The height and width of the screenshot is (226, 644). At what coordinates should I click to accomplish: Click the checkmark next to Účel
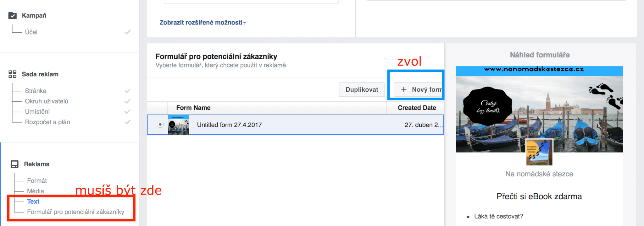point(127,32)
